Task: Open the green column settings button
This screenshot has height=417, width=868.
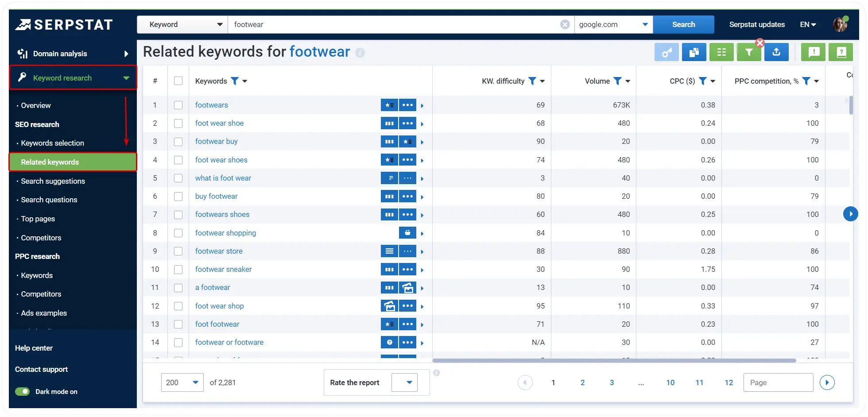Action: pos(721,52)
